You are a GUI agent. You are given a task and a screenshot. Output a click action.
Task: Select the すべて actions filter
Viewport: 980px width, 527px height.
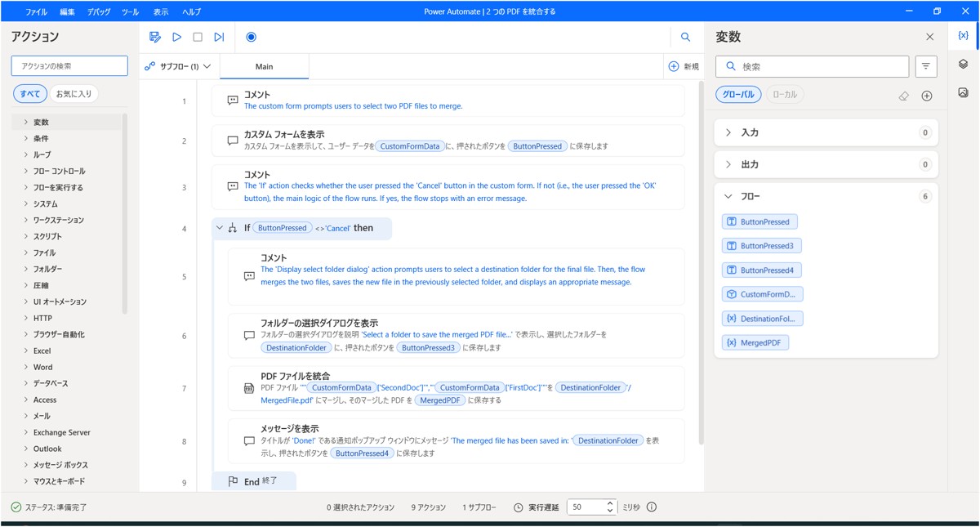(x=29, y=94)
